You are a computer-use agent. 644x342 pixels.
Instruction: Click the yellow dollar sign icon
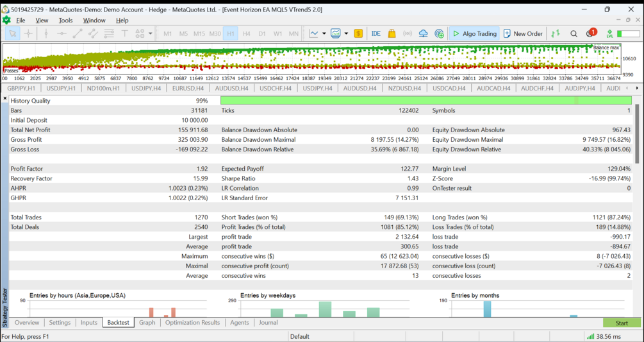tap(358, 34)
